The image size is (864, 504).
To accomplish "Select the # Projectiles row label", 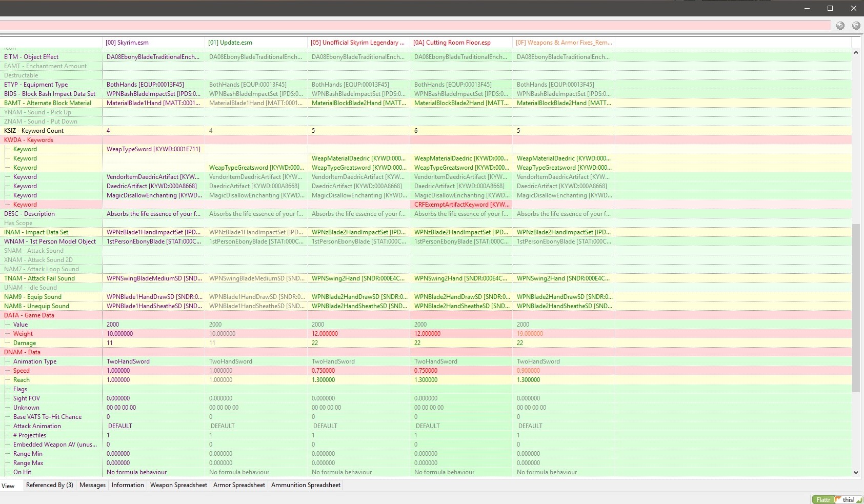I will (x=30, y=435).
